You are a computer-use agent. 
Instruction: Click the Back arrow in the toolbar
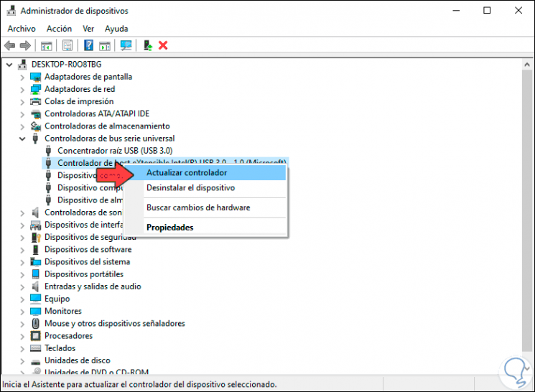(x=9, y=45)
